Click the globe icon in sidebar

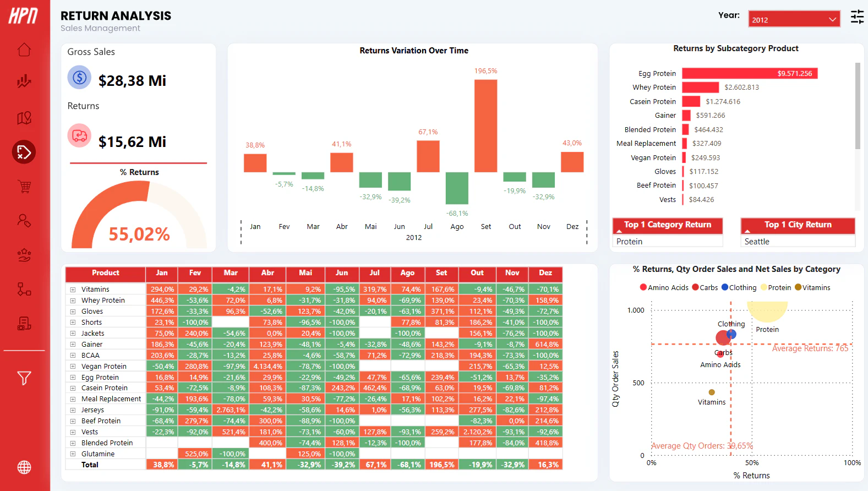click(24, 467)
